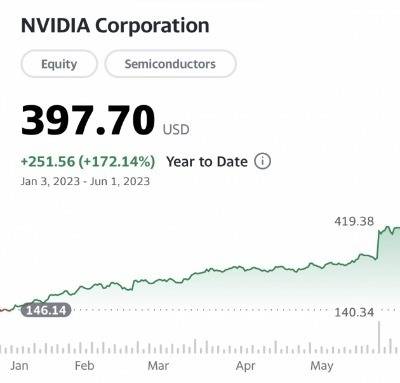Select the 419.38 high price label
Image resolution: width=400 pixels, height=383 pixels.
point(354,221)
